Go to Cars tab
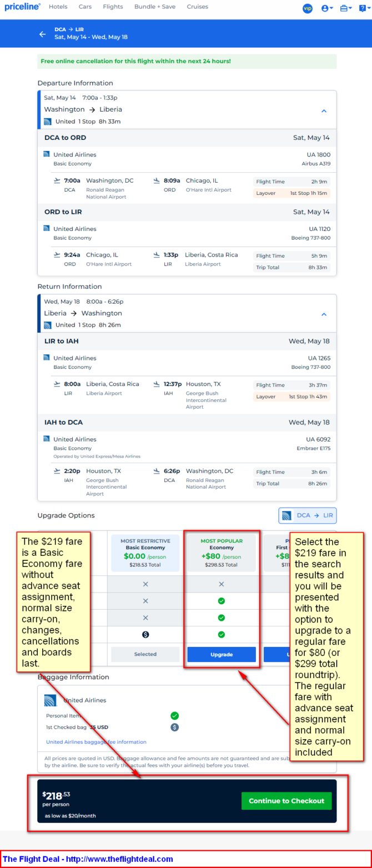The image size is (372, 868). (x=86, y=7)
